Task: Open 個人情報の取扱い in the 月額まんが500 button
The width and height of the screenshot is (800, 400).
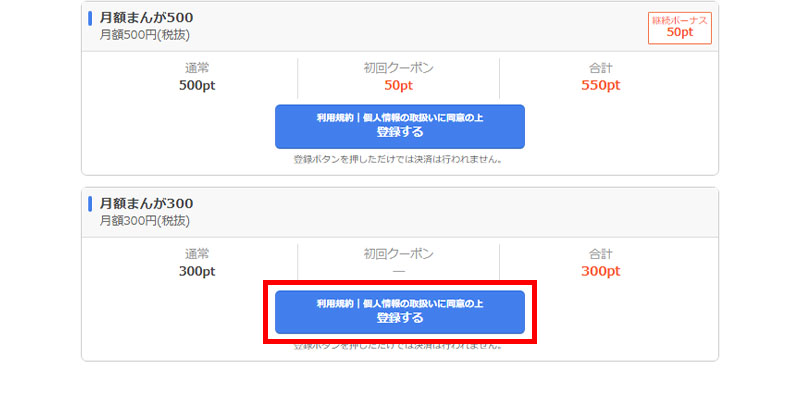Action: 400,117
